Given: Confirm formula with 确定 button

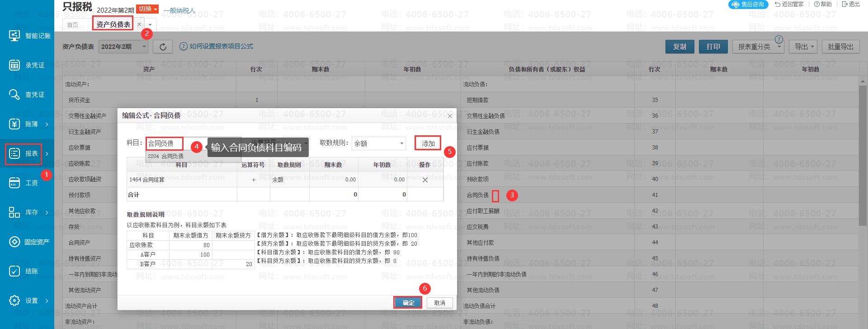Looking at the screenshot, I should [x=408, y=303].
